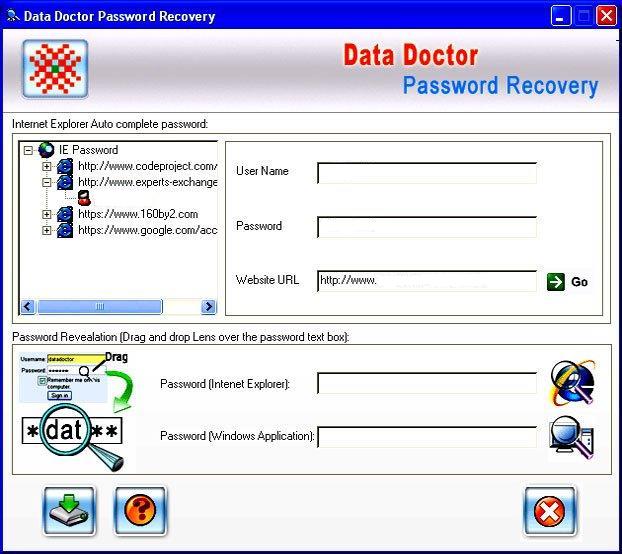Click the Website URL field

pyautogui.click(x=427, y=281)
